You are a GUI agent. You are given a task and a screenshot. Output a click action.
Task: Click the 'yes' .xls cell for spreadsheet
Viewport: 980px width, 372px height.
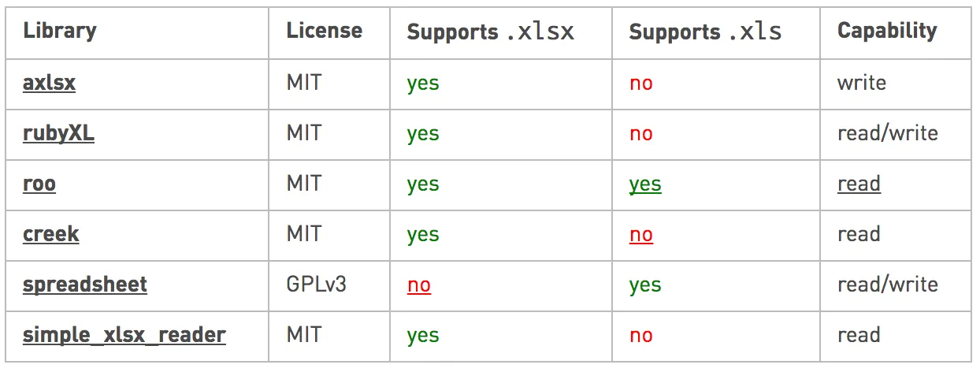[x=644, y=285]
